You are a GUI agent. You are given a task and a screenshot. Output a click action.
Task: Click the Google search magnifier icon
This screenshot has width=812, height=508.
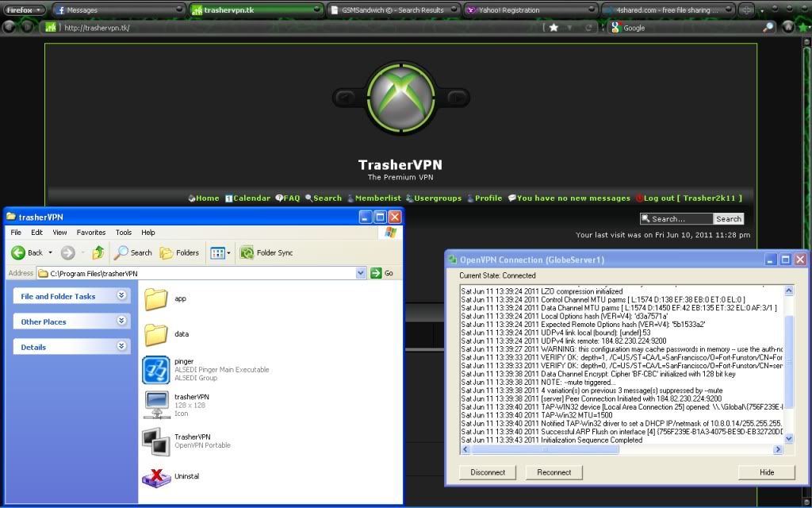(x=768, y=28)
